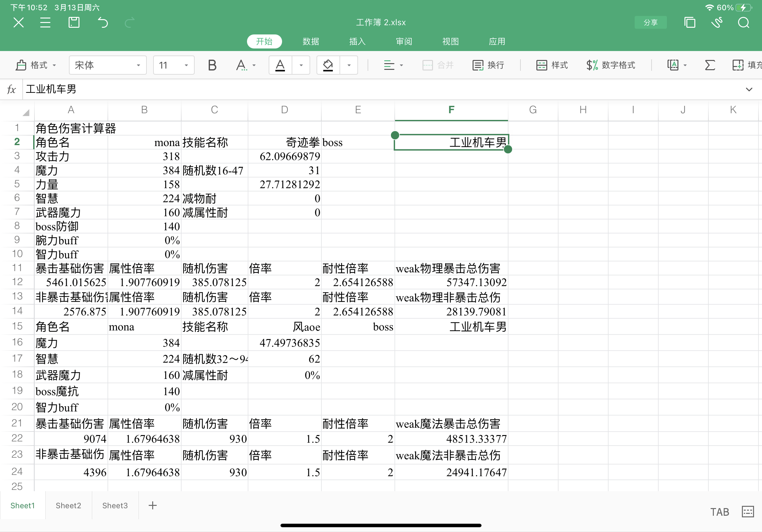Save the file with the floppy disk icon
Image resolution: width=762 pixels, height=532 pixels.
pyautogui.click(x=74, y=23)
